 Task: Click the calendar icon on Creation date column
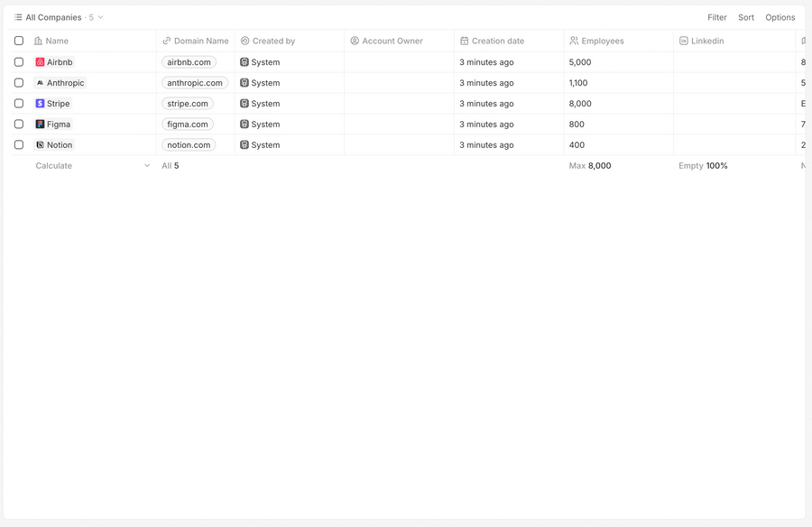click(463, 41)
